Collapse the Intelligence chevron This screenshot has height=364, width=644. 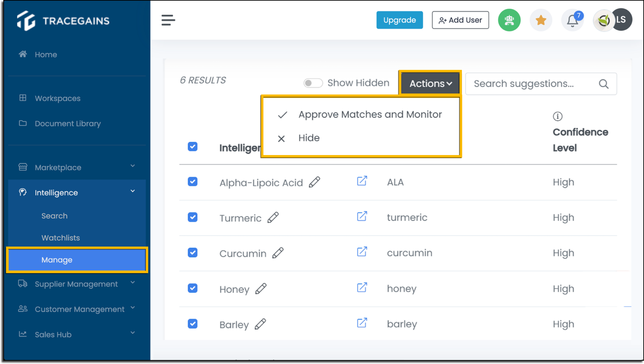click(133, 191)
